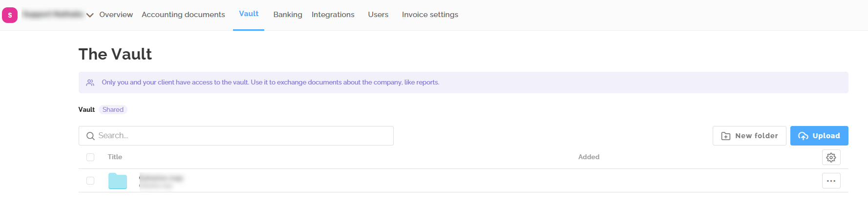Image resolution: width=868 pixels, height=208 pixels.
Task: Click the Vault breadcrumb label
Action: pos(86,109)
